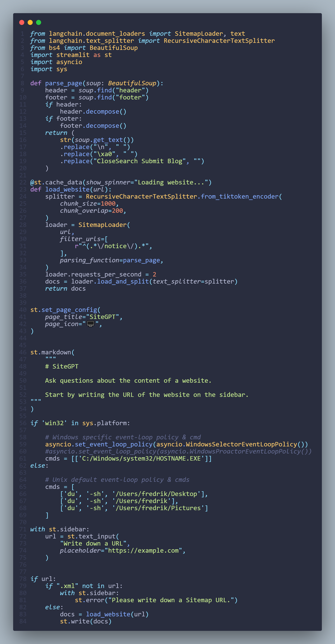Click the chunk_overlap value 200
Screen dimensions: 335x644
[x=117, y=211]
